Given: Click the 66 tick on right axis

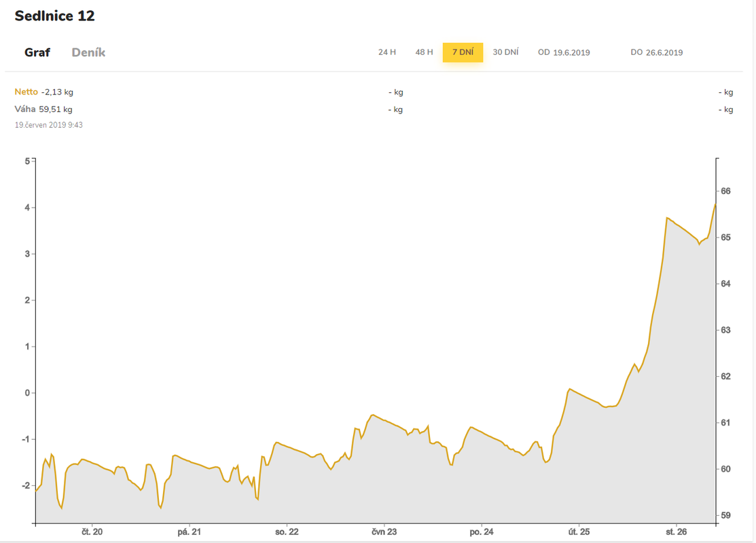Looking at the screenshot, I should click(x=725, y=191).
